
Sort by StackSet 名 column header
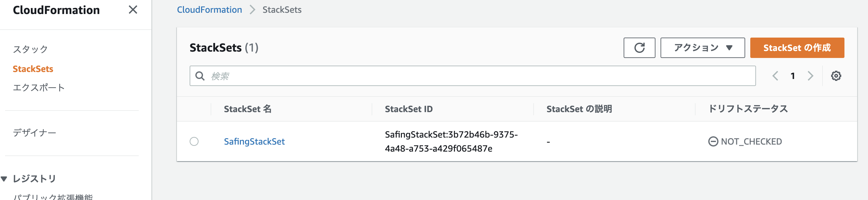(x=248, y=109)
